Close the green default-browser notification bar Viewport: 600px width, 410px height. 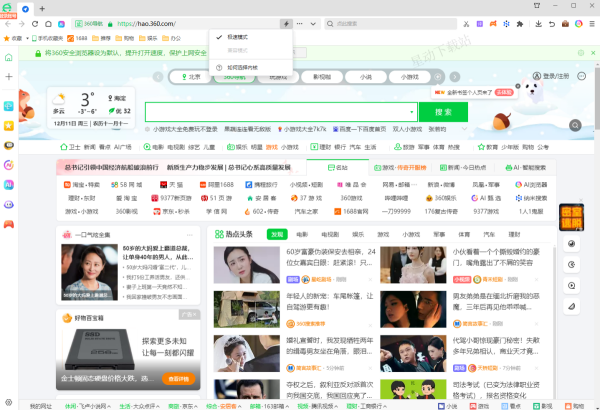coord(593,53)
